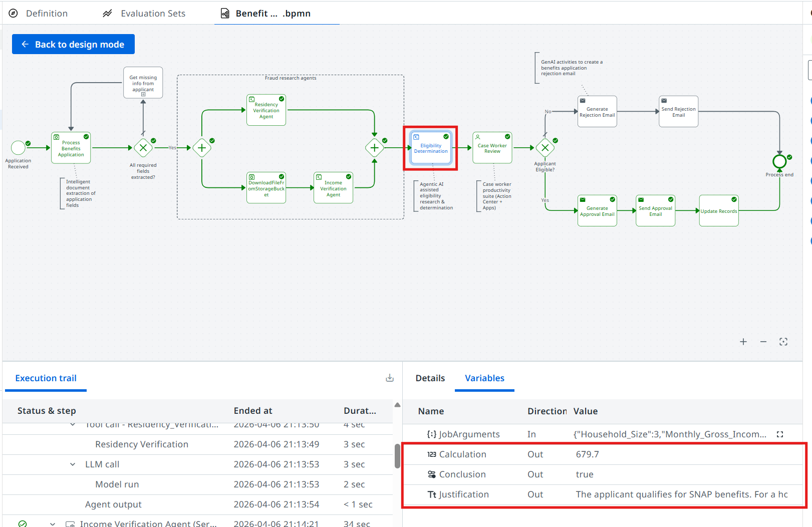
Task: Click the Residency Verification step row
Action: (x=197, y=444)
